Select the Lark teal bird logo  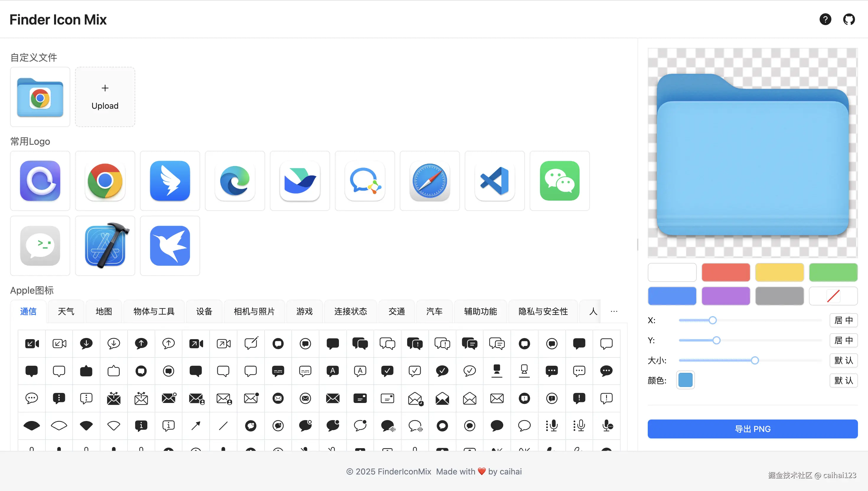(300, 181)
